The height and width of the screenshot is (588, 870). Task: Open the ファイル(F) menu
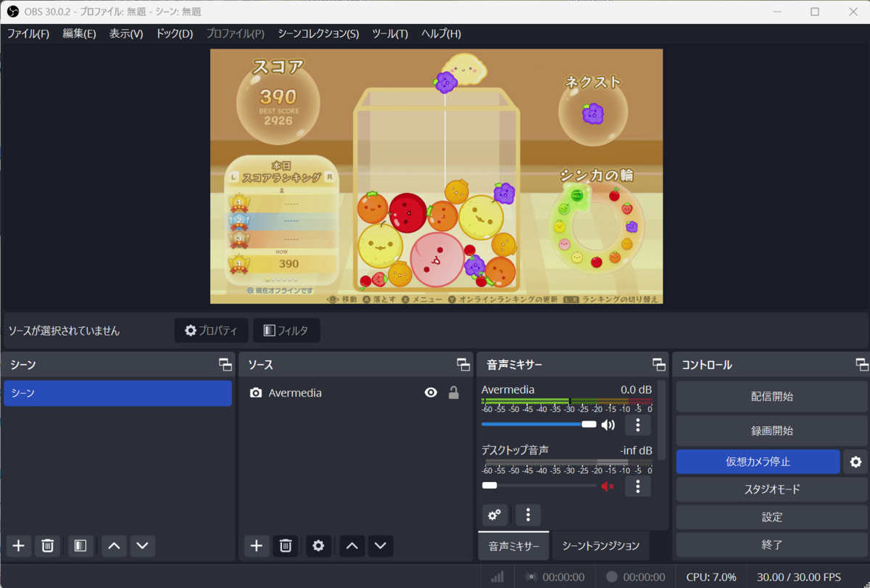point(28,33)
